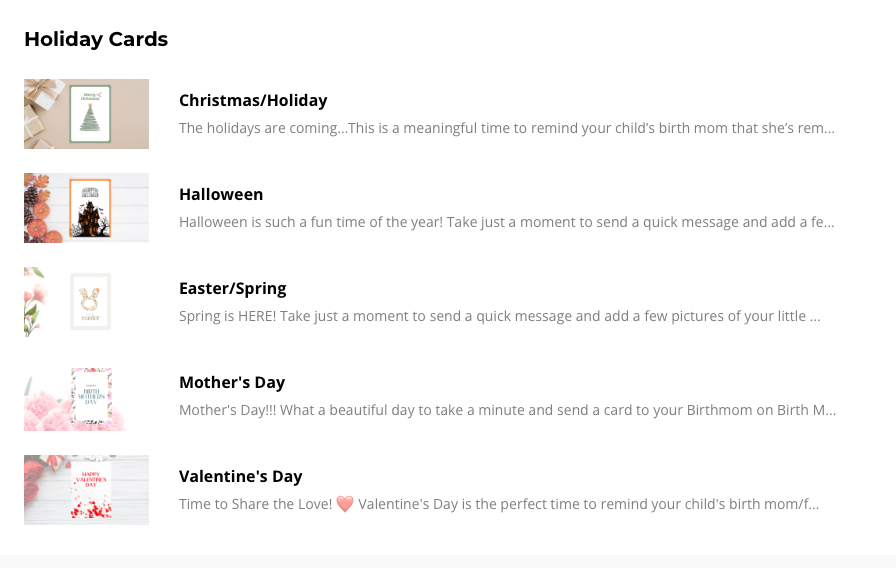Image resolution: width=896 pixels, height=568 pixels.
Task: Open the Halloween title link
Action: point(221,194)
